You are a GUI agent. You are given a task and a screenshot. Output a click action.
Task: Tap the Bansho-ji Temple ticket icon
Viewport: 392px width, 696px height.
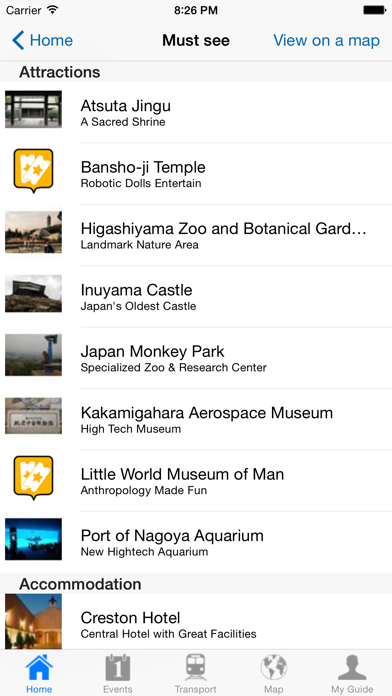tap(33, 171)
